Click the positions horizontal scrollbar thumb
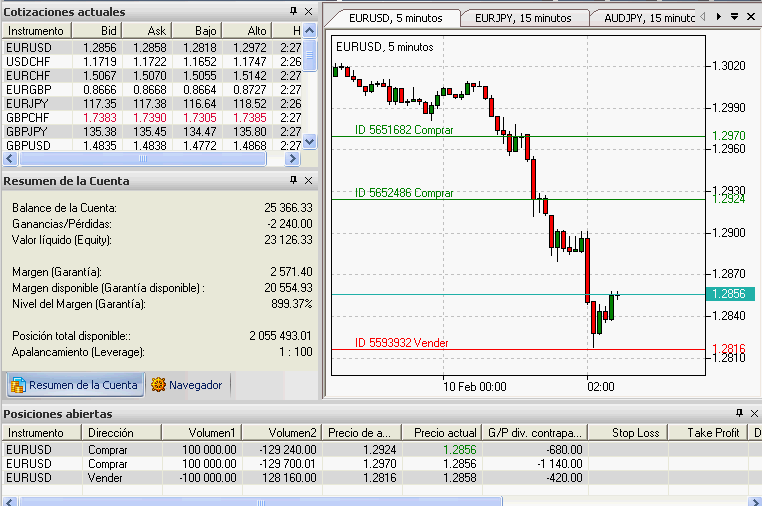 point(260,502)
